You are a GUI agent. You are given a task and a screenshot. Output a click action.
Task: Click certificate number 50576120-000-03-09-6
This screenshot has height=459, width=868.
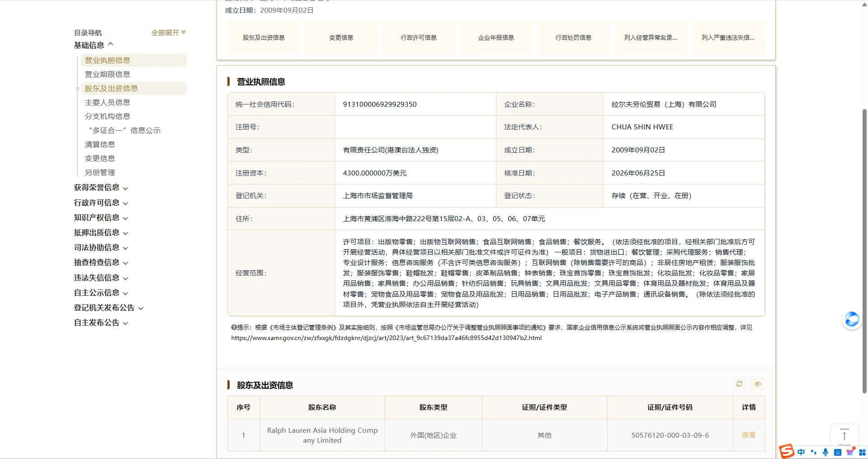[670, 435]
